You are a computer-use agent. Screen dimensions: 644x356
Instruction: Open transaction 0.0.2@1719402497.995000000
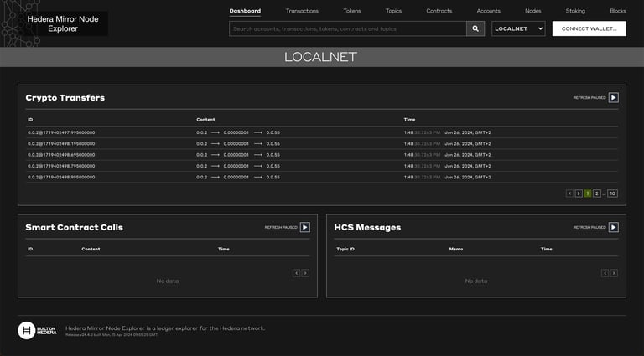(61, 132)
